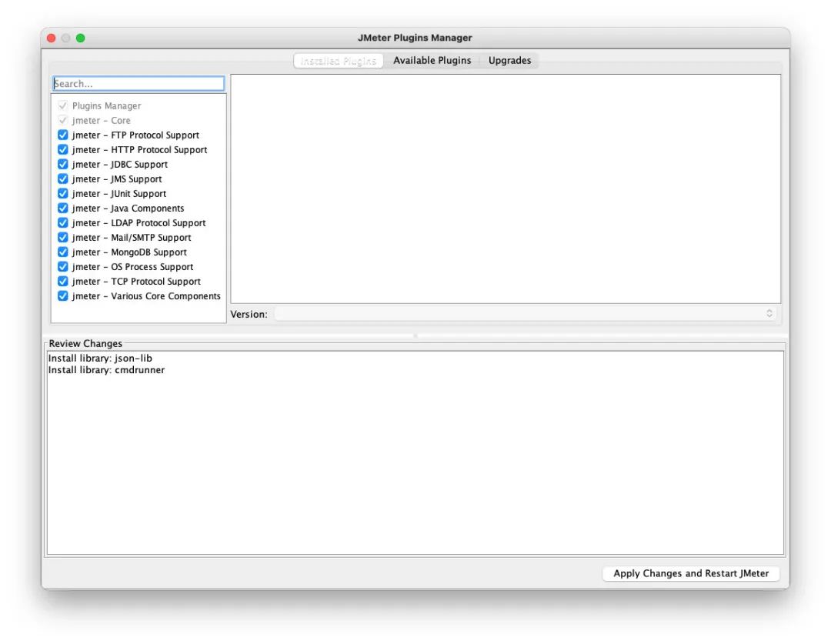Uncheck jmeter - HTTP Protocol Support
Screen dimensions: 831x644
pos(62,149)
